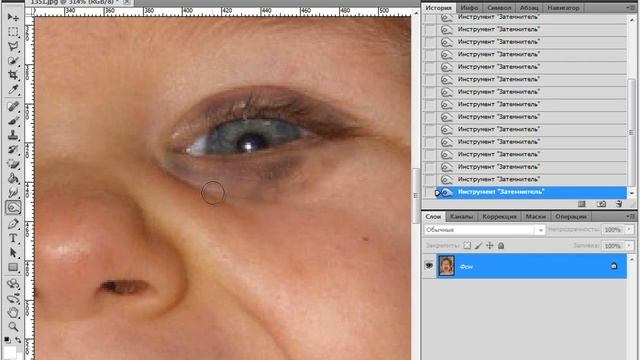This screenshot has height=360, width=640.
Task: Click the opacity 100% value field
Action: pos(613,230)
